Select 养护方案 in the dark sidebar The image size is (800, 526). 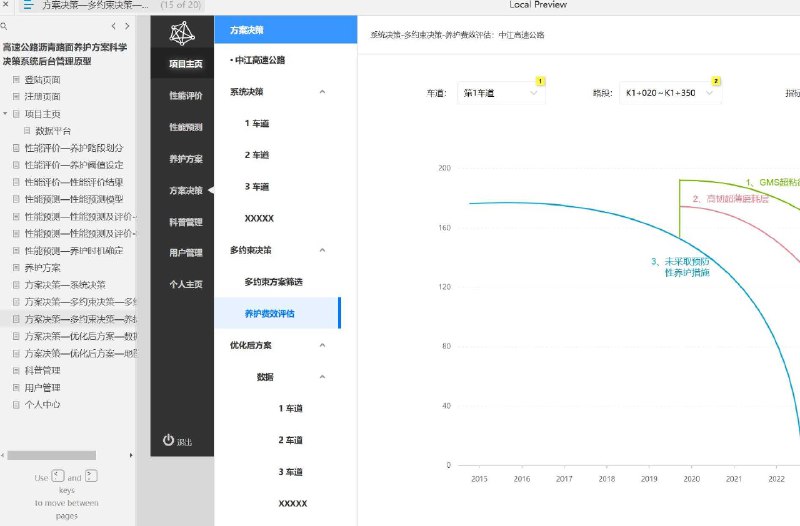click(186, 159)
